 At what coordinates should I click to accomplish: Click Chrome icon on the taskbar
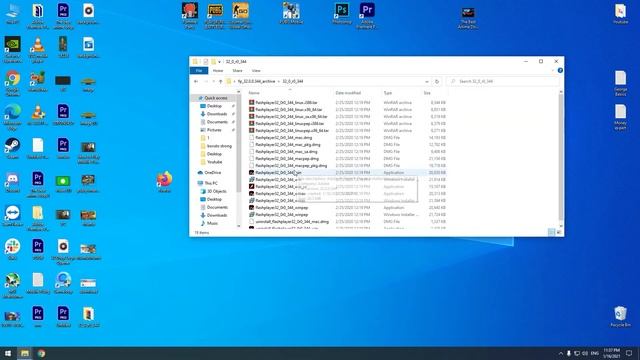click(x=41, y=353)
